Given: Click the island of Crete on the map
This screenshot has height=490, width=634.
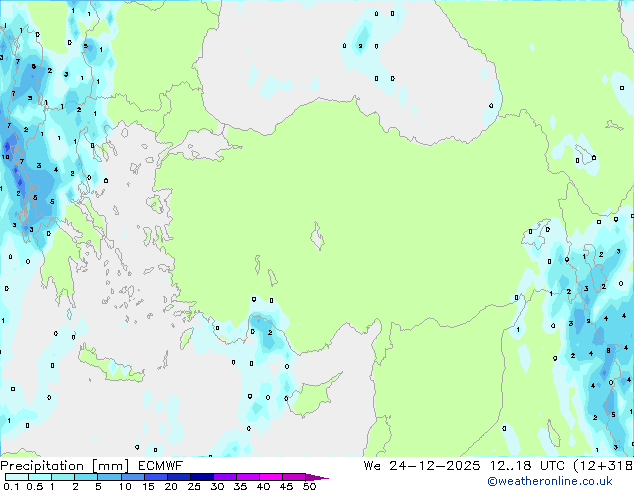Looking at the screenshot, I should [x=111, y=365].
